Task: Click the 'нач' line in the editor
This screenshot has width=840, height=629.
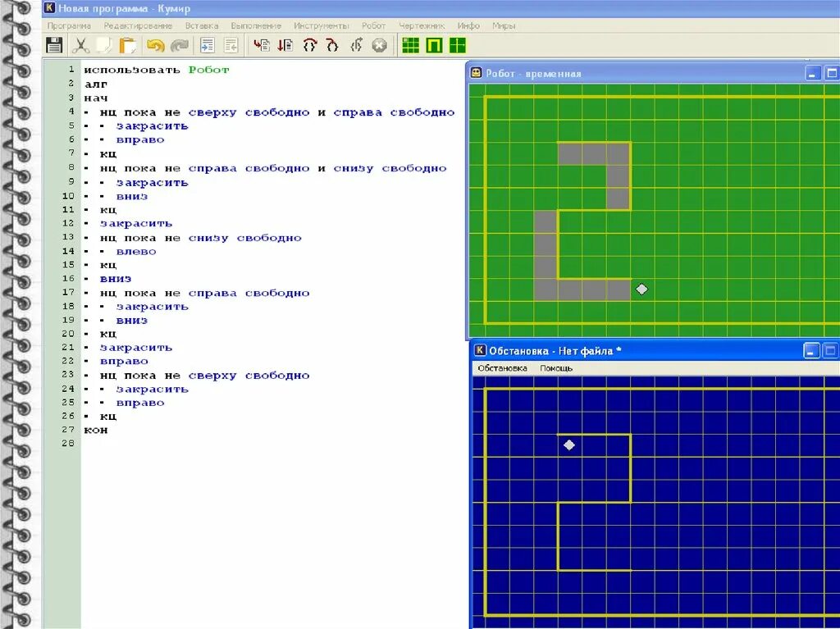Action: tap(96, 98)
